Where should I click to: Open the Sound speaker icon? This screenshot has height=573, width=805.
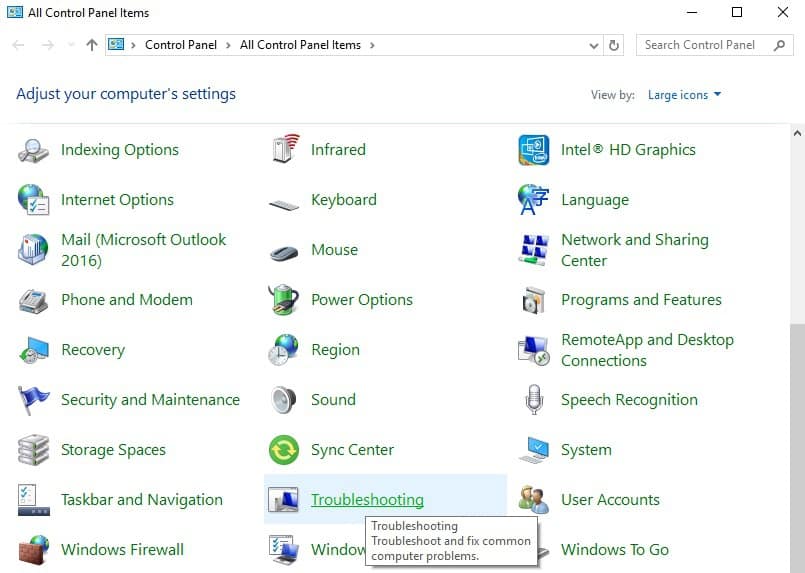click(x=284, y=400)
